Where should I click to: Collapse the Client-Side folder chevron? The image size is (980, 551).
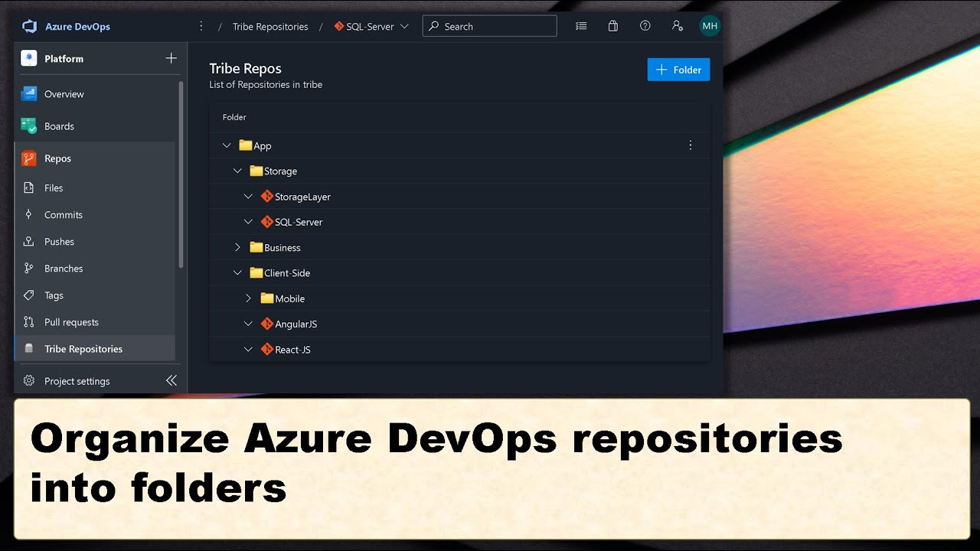pos(237,273)
